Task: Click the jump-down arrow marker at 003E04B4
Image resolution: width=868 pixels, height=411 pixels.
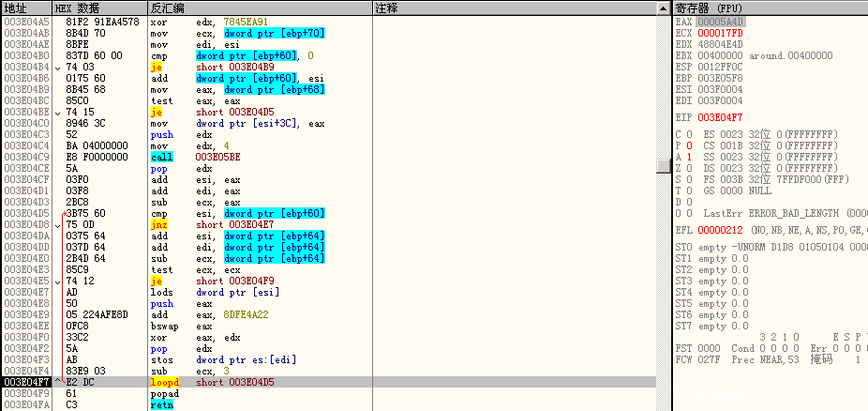Action: [58, 68]
